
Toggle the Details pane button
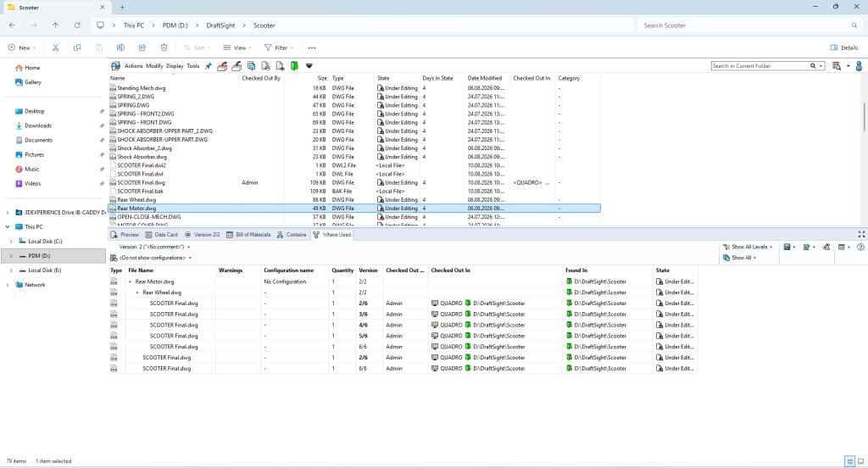pos(844,47)
